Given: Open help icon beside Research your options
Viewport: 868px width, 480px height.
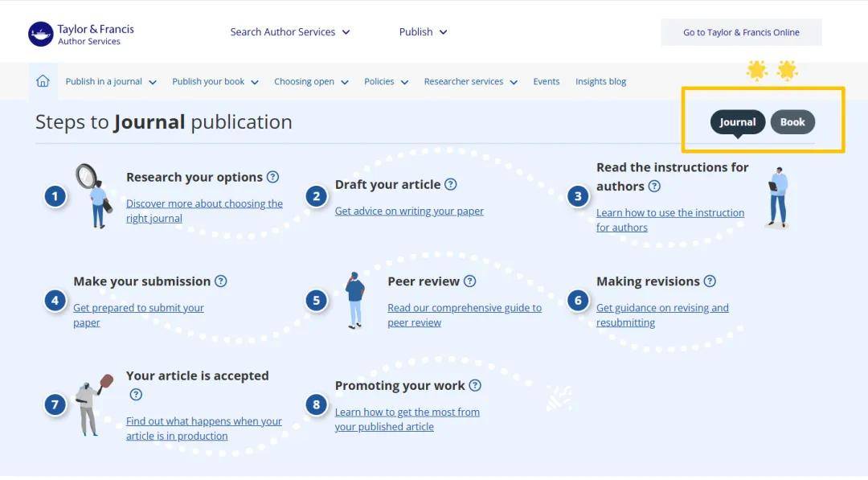Looking at the screenshot, I should (272, 177).
